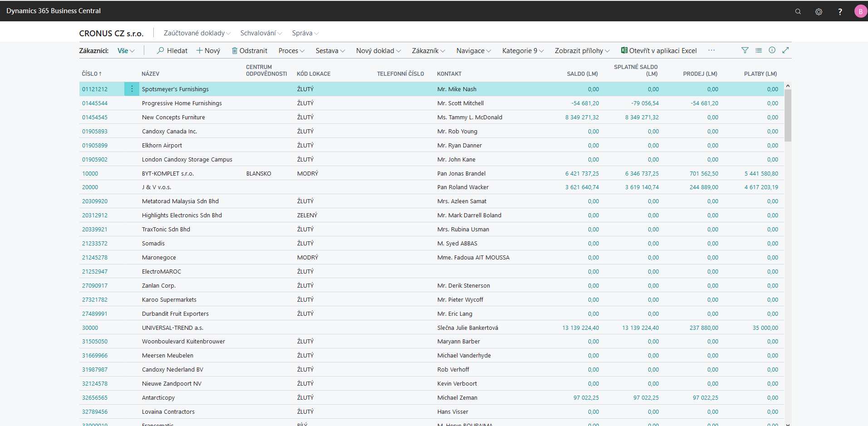868x426 pixels.
Task: Open the help question mark icon
Action: [840, 11]
